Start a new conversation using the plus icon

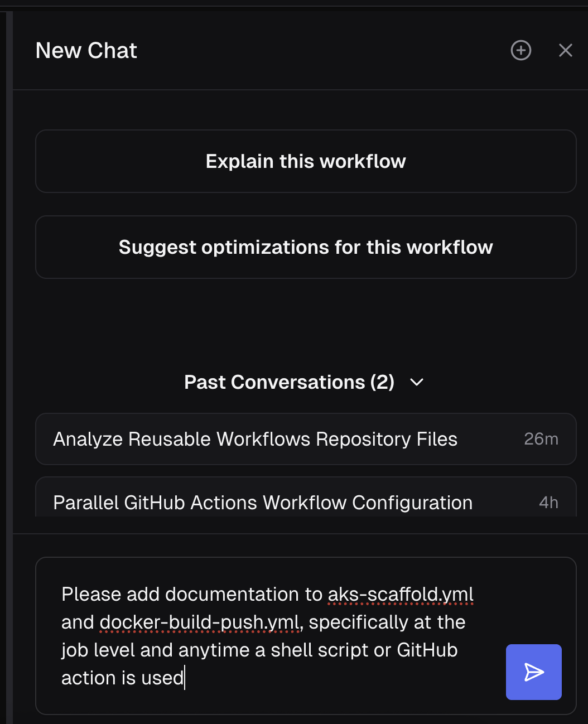tap(520, 50)
